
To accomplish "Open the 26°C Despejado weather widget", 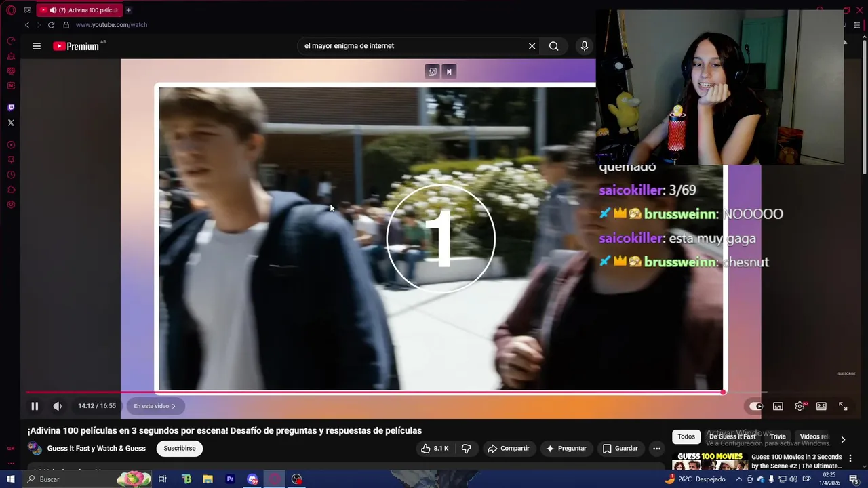I will [x=695, y=479].
